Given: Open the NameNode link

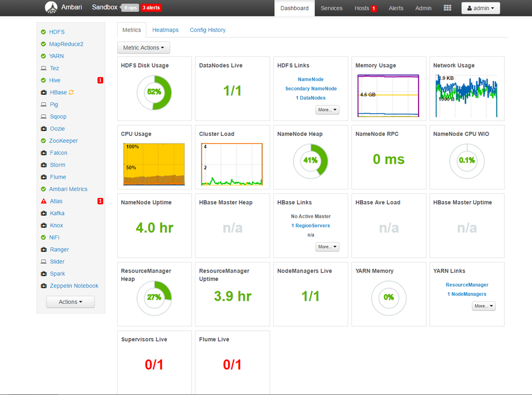Looking at the screenshot, I should 311,79.
